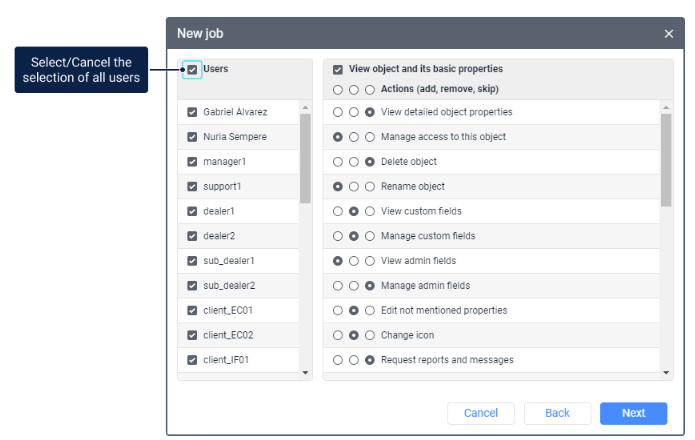Click the users list scroll-up arrow
This screenshot has height=440, width=695.
[x=305, y=108]
